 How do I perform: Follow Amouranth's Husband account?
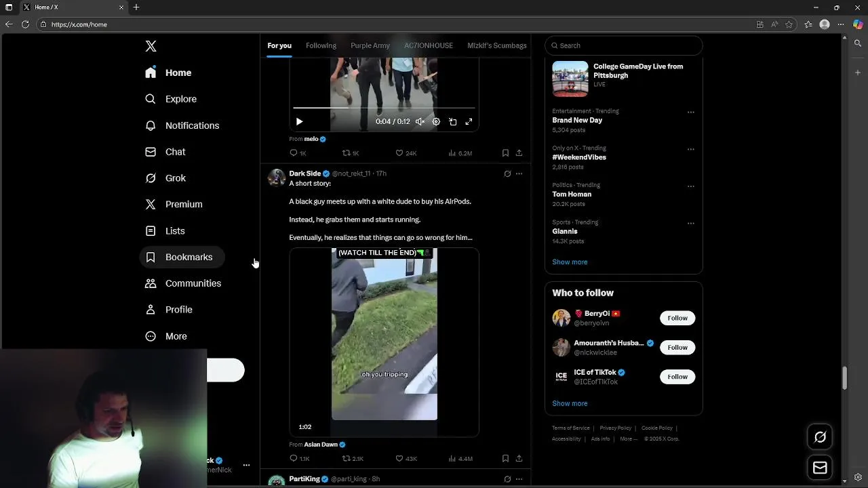[677, 347]
